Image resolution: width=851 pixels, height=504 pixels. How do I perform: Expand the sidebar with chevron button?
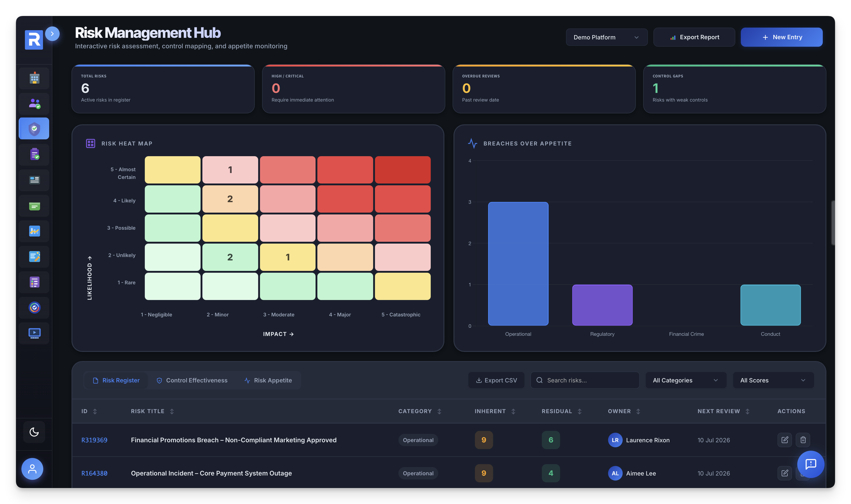(x=52, y=34)
